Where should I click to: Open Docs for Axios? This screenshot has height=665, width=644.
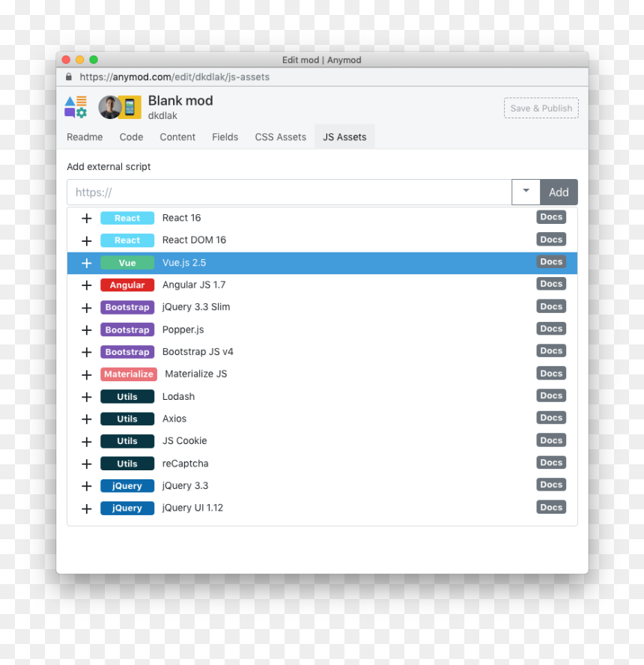point(551,418)
